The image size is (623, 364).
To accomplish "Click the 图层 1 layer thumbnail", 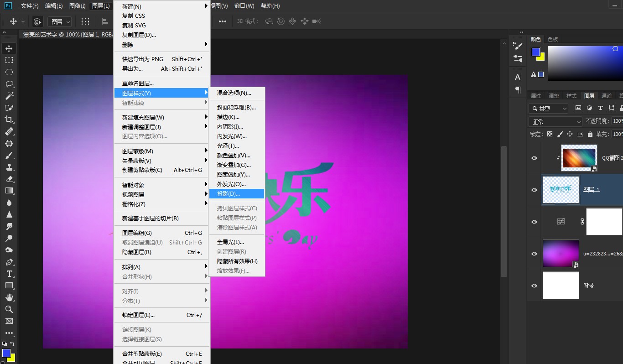I will [561, 189].
